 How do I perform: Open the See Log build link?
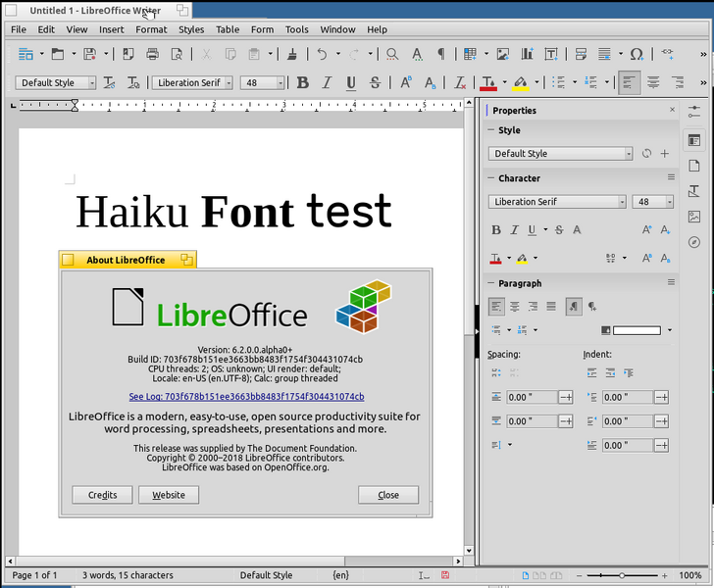(x=246, y=396)
